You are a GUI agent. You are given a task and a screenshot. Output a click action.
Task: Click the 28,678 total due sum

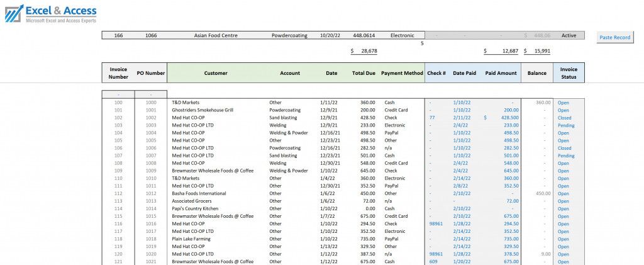[x=364, y=52]
